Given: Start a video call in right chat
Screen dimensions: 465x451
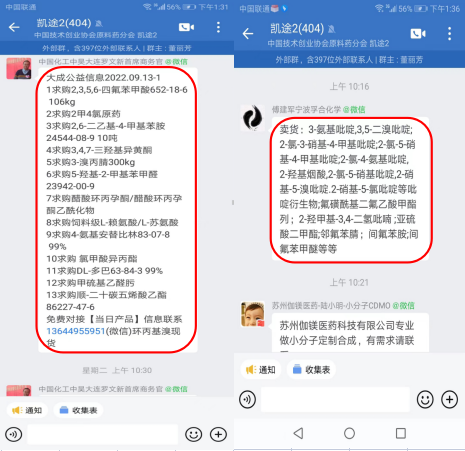Looking at the screenshot, I should (x=418, y=33).
